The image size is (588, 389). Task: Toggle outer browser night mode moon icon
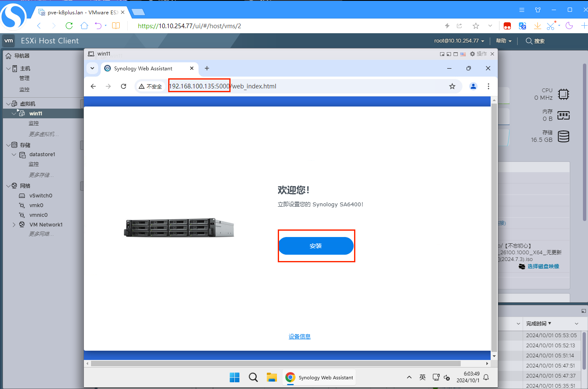(569, 26)
